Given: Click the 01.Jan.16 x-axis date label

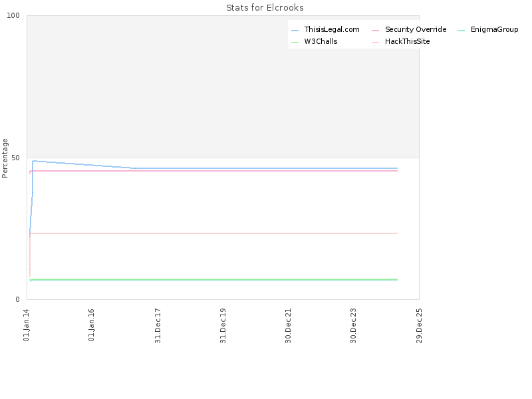Looking at the screenshot, I should 92,325.
